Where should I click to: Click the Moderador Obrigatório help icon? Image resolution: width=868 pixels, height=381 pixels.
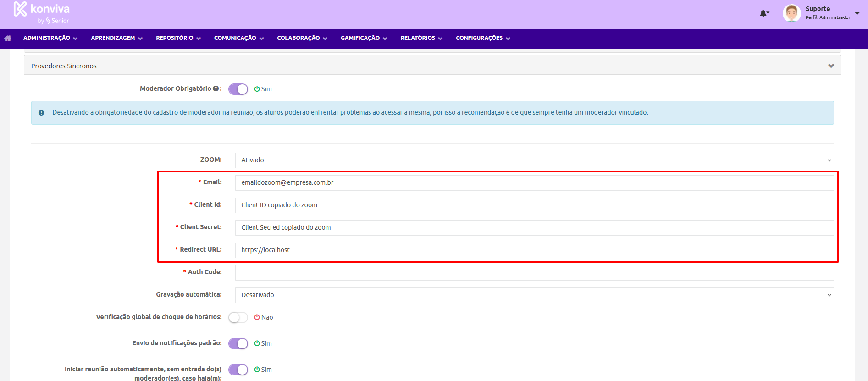click(x=216, y=88)
